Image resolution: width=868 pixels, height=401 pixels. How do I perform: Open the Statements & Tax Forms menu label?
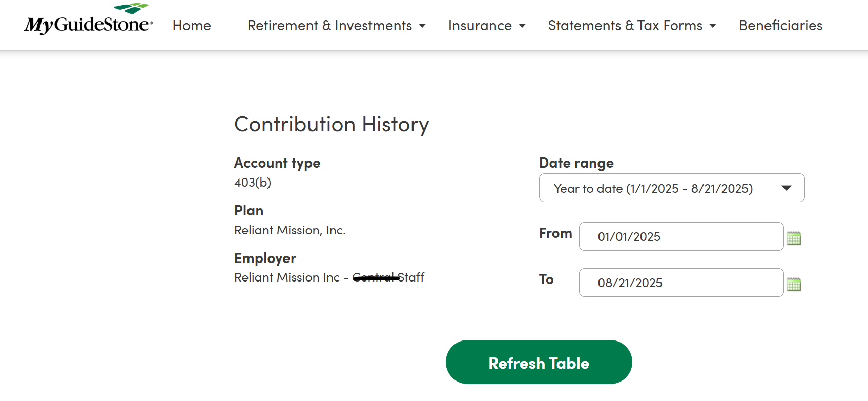pyautogui.click(x=625, y=26)
